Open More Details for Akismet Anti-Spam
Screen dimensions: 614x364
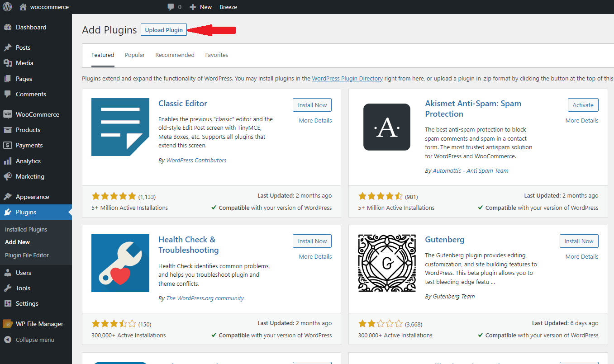[582, 121]
